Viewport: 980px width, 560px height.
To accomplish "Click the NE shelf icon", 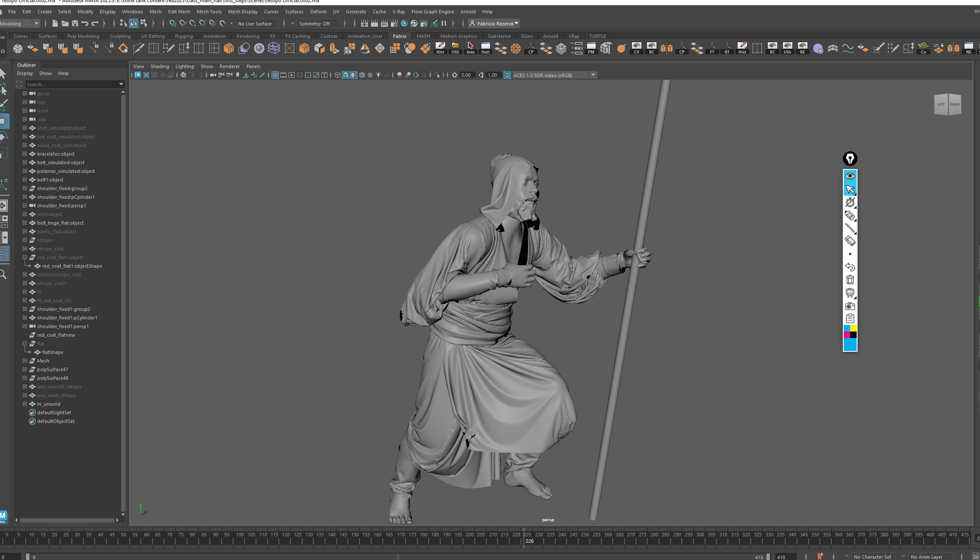I will (x=968, y=48).
